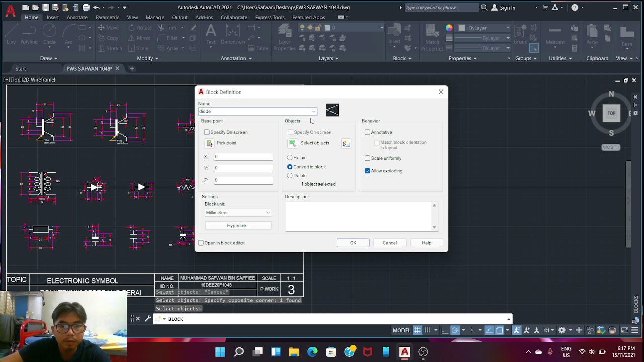Open Help in Block Definition dialog

coord(426,243)
